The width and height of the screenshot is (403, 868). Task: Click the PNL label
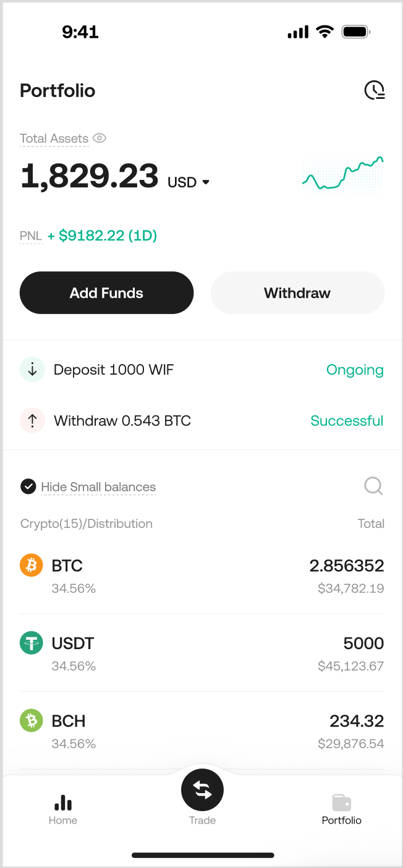click(30, 236)
